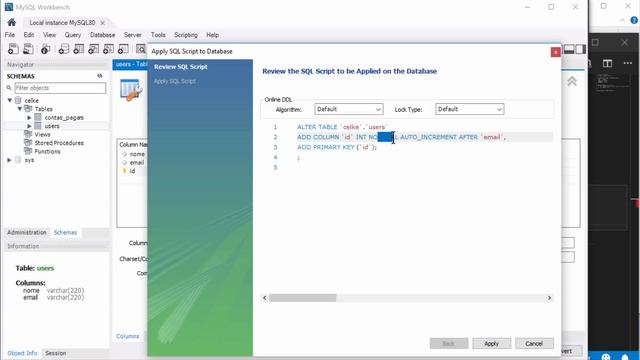Switch to the Administration tab

coord(27,232)
